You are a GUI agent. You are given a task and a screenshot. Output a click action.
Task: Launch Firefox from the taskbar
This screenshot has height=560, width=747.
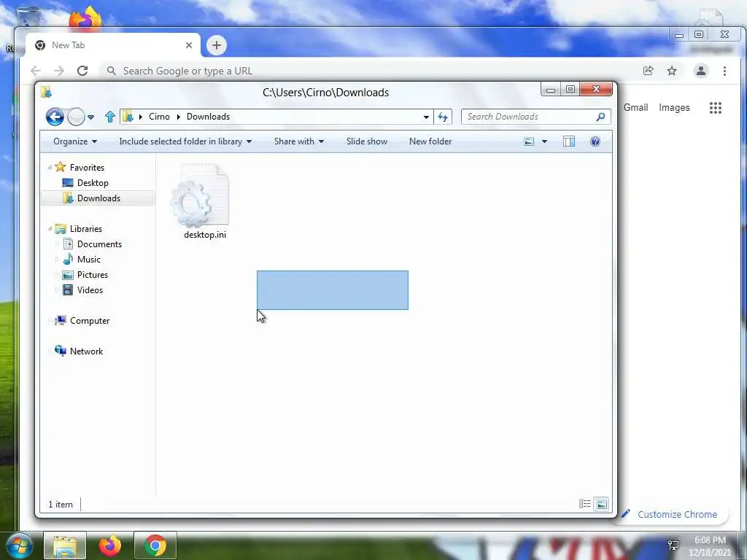coord(109,545)
